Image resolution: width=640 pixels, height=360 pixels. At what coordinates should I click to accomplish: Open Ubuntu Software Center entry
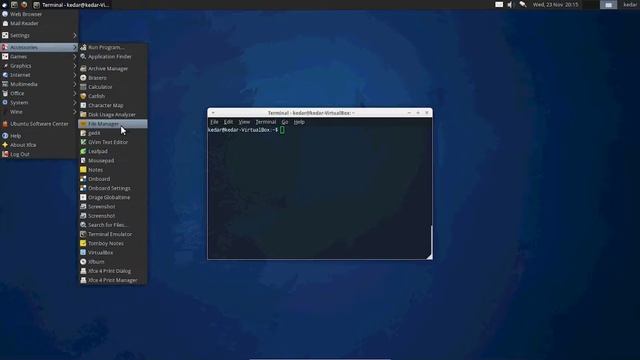(39, 124)
